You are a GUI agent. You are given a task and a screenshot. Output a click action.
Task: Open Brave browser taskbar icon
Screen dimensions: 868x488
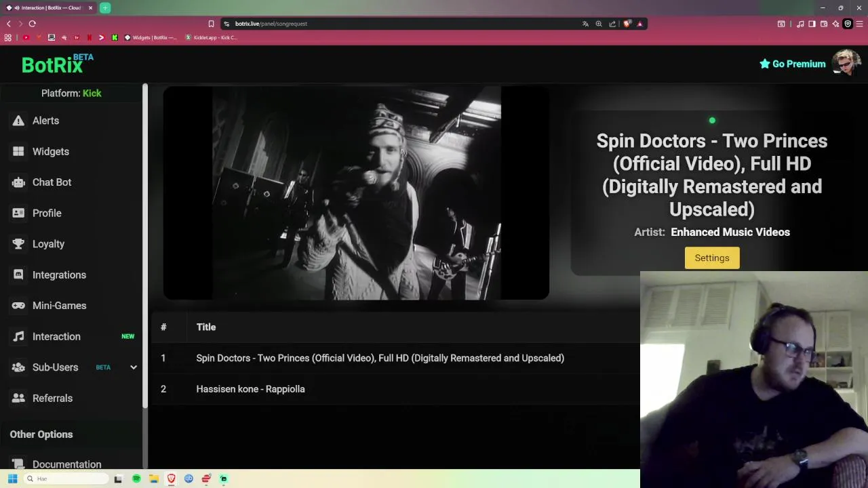(x=172, y=479)
